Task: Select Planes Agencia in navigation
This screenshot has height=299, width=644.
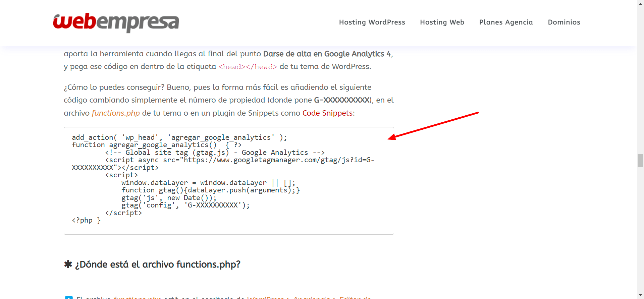Action: pos(506,22)
